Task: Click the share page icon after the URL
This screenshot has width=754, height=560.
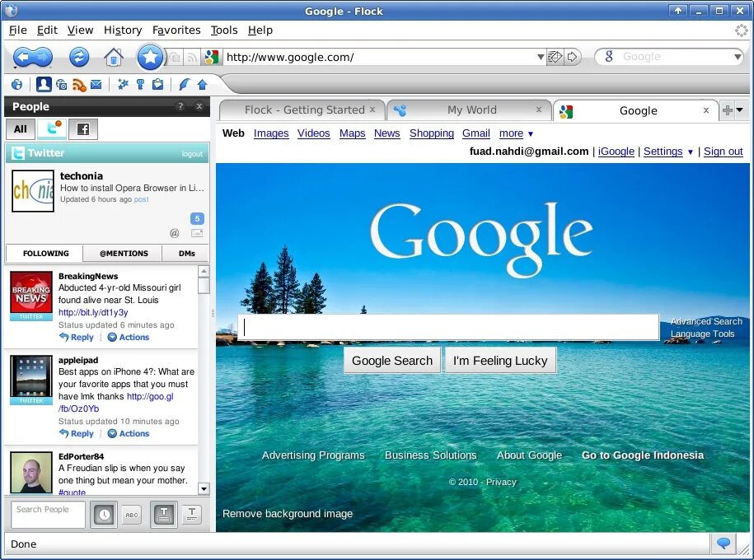Action: click(555, 57)
